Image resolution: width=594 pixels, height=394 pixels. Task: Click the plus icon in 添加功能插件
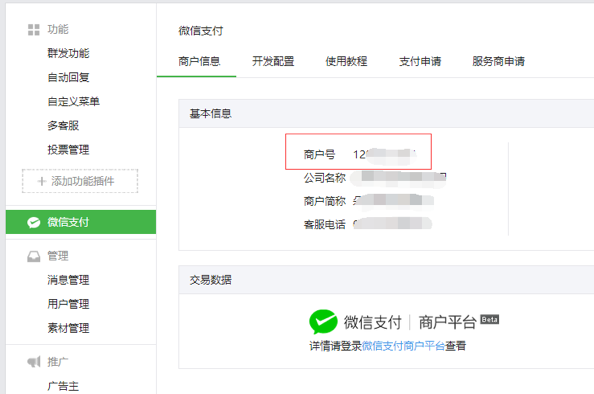pos(42,181)
